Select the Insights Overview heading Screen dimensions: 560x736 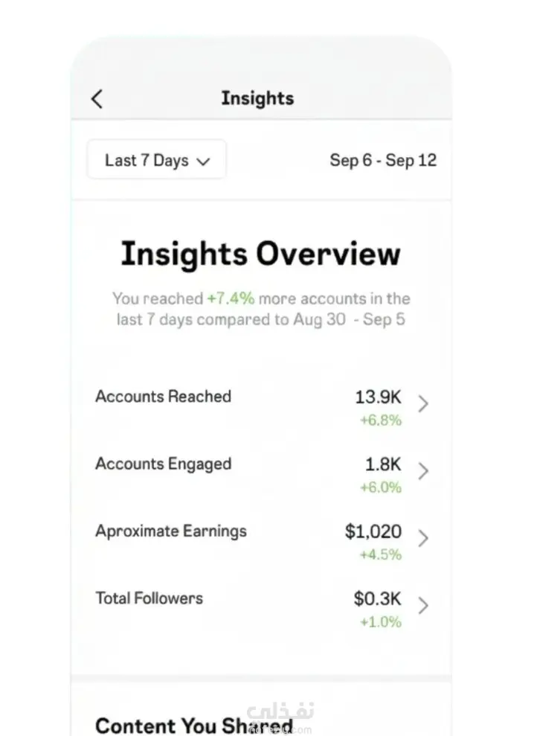pyautogui.click(x=260, y=254)
